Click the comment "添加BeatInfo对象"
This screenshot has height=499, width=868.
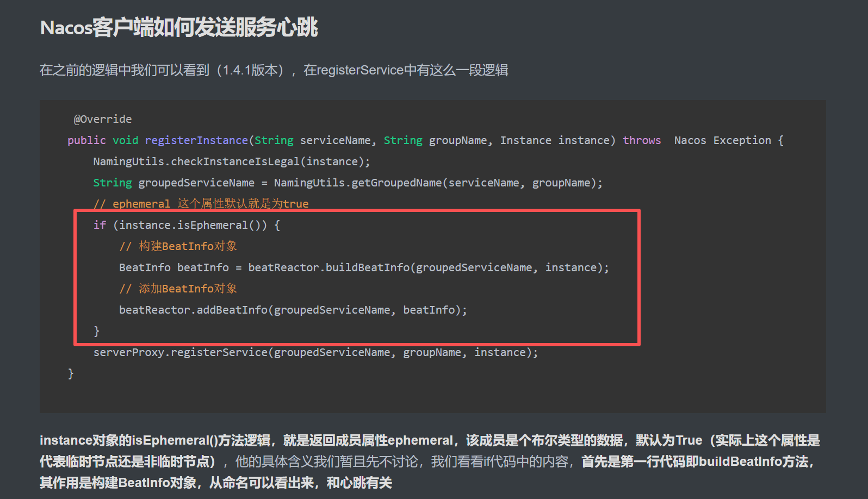[178, 289]
